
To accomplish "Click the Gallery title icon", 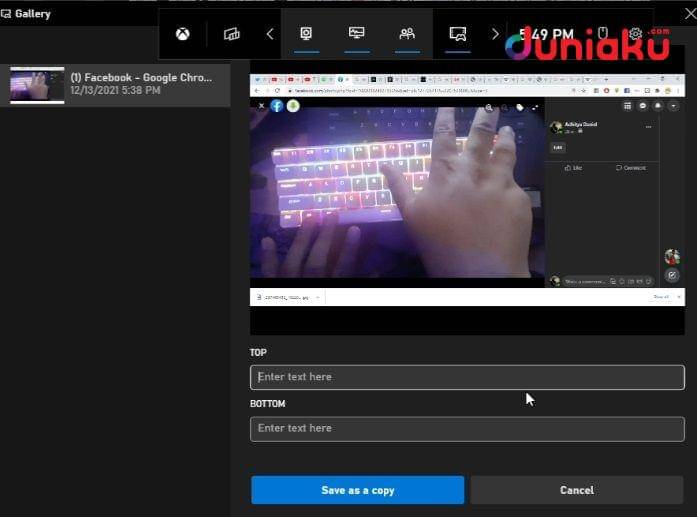I will (x=7, y=14).
